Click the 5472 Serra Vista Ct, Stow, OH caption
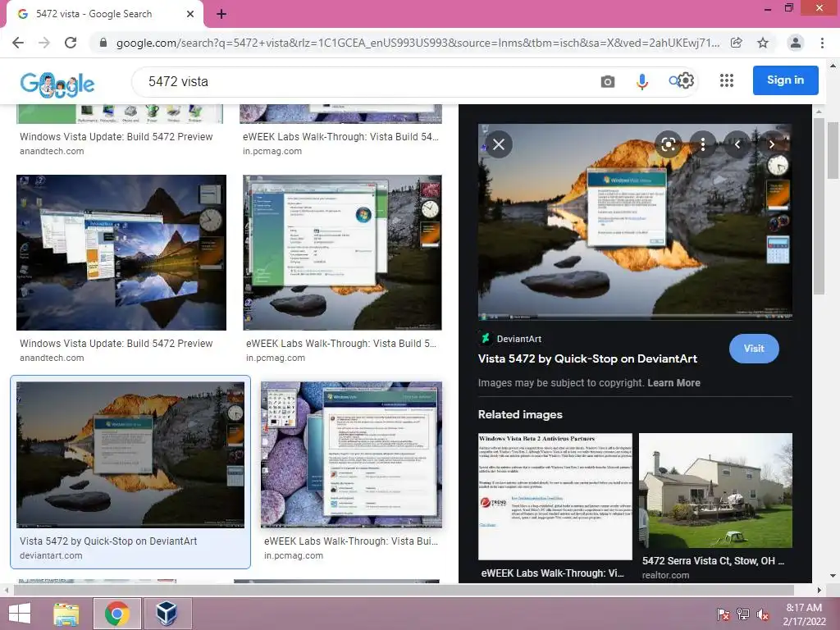This screenshot has height=630, width=840. point(713,561)
